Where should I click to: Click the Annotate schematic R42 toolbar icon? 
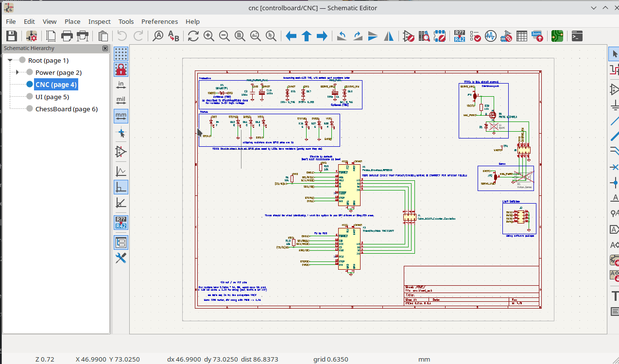click(460, 36)
